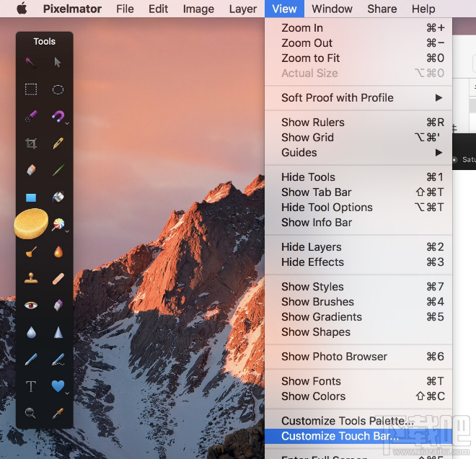Toggle Show Rulers

358,122
